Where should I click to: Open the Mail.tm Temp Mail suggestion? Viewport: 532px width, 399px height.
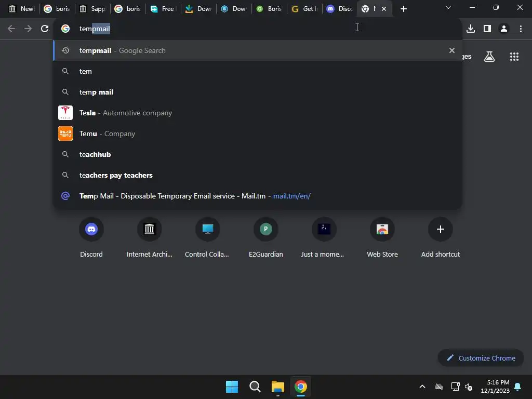click(x=258, y=196)
